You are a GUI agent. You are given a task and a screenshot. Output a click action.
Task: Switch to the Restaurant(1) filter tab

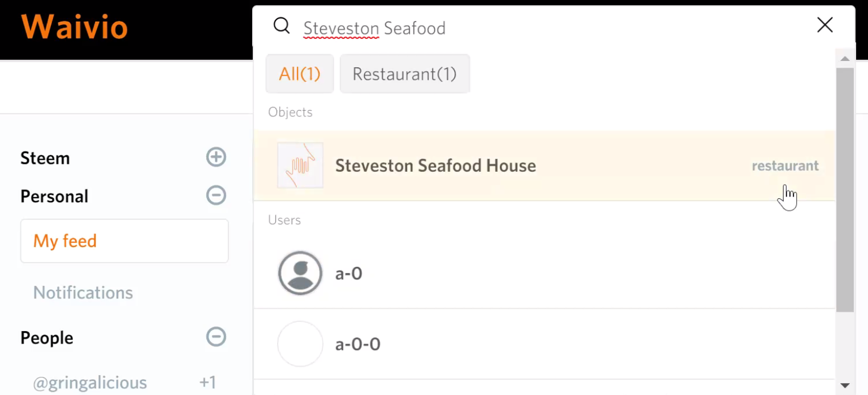pyautogui.click(x=404, y=74)
